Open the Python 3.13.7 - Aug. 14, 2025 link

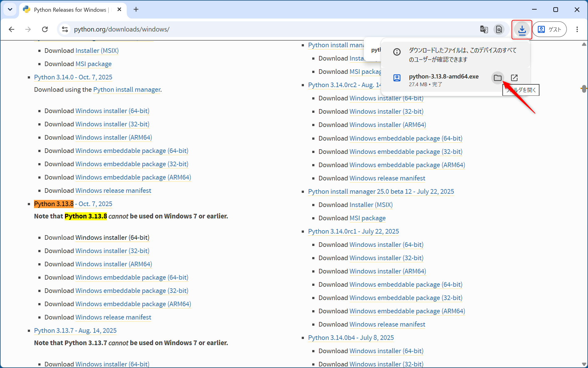(x=75, y=331)
